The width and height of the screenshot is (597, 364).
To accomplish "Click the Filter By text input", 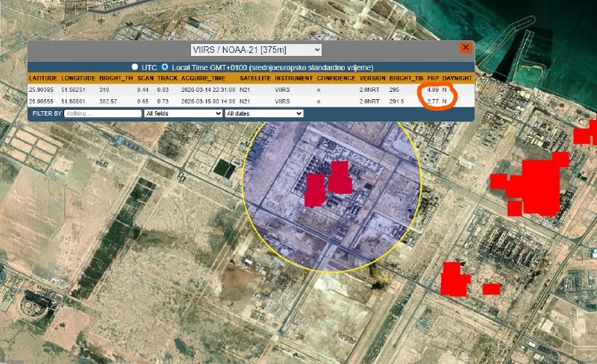I will point(103,113).
